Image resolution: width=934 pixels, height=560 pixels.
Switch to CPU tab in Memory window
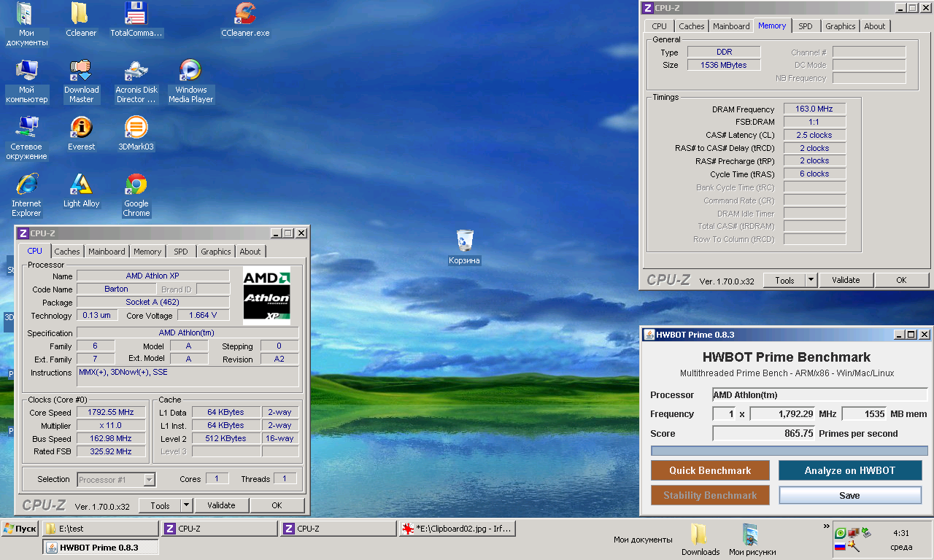(x=660, y=26)
